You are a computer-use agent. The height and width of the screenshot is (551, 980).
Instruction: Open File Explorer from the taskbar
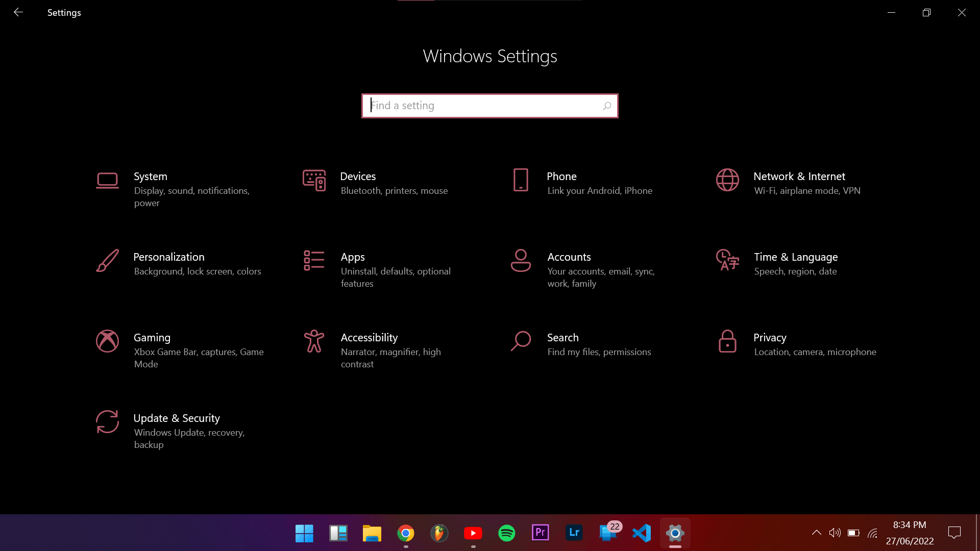[x=372, y=533]
